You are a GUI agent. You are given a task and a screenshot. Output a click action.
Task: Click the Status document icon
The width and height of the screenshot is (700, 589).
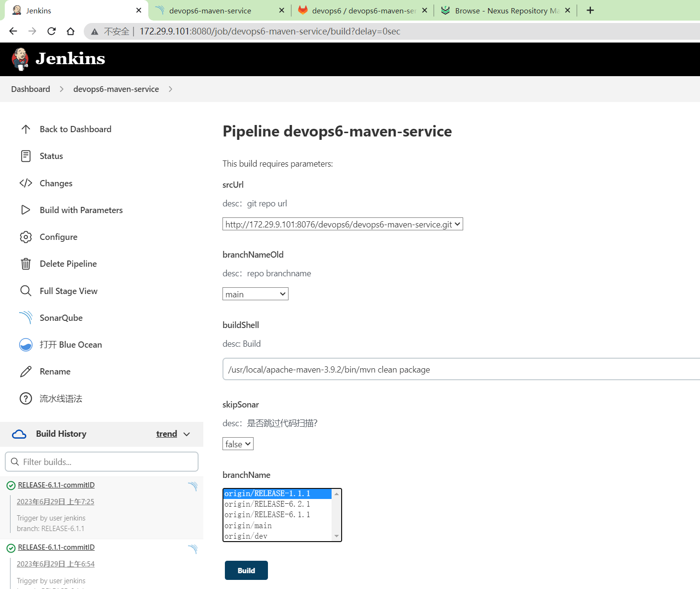point(26,156)
